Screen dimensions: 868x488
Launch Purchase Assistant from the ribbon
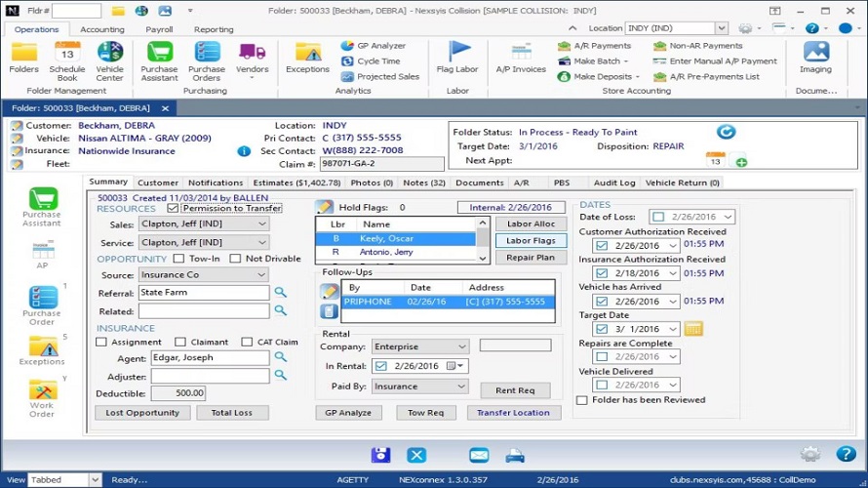[159, 61]
